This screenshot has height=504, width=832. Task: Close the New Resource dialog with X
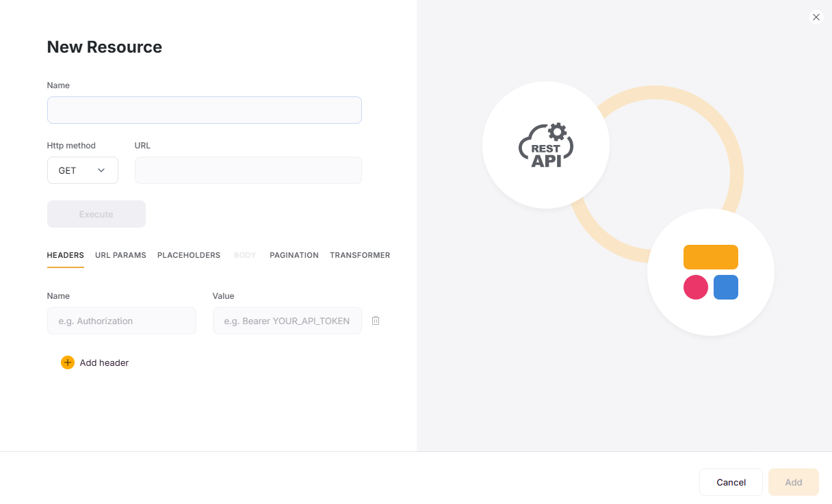click(816, 17)
